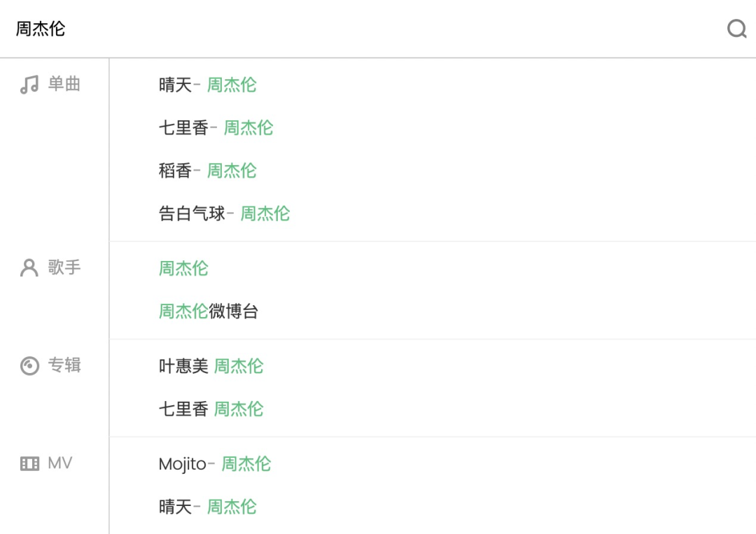
Task: Select the person 歌手 icon
Action: pyautogui.click(x=29, y=267)
